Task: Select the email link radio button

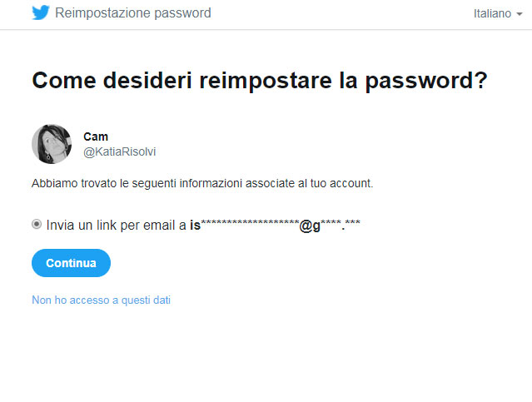Action: pyautogui.click(x=37, y=224)
